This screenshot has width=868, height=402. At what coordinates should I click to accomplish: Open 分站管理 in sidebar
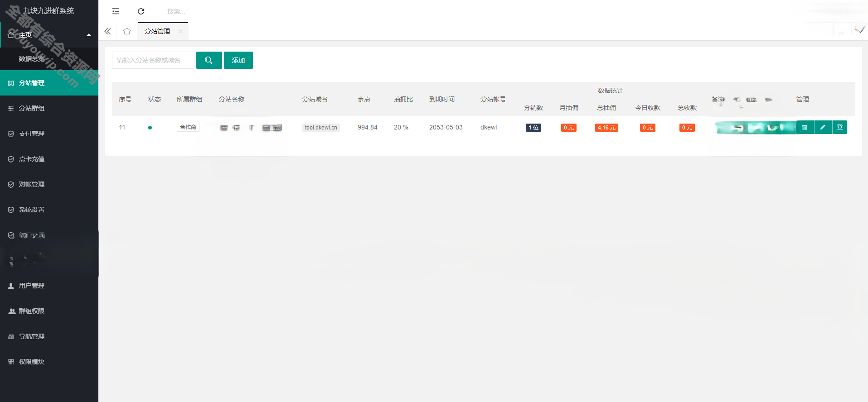49,83
